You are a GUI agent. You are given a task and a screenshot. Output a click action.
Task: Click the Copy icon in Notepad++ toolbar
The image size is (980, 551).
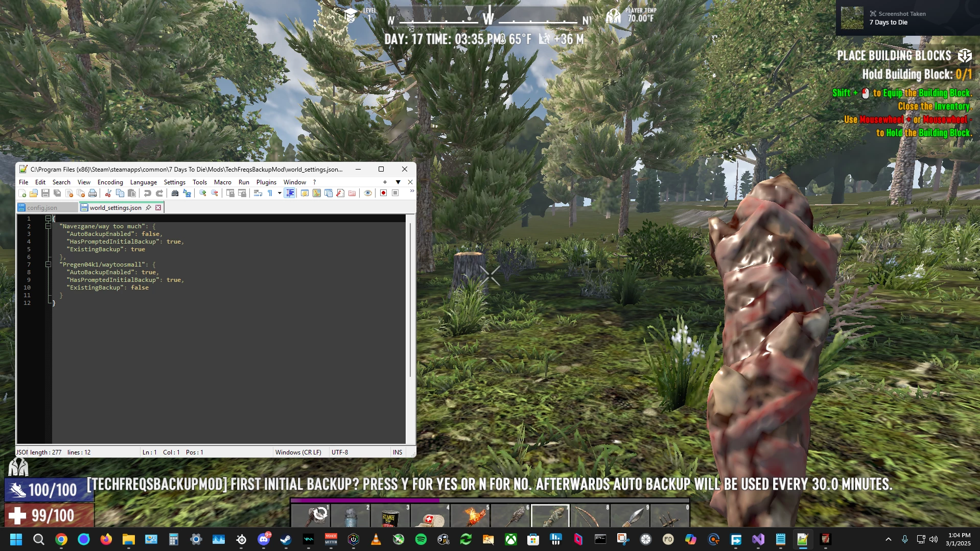click(x=120, y=193)
